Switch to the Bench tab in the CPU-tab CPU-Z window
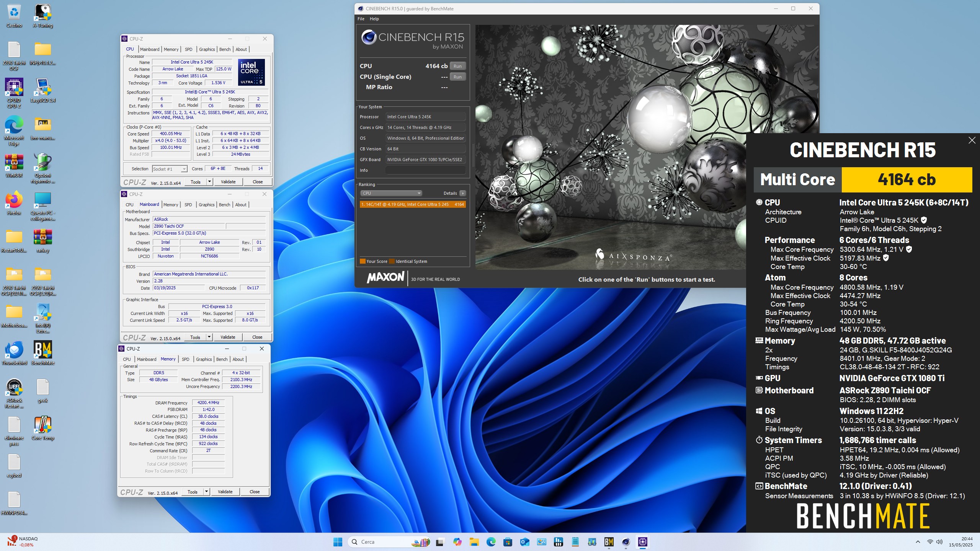980x551 pixels. (225, 49)
